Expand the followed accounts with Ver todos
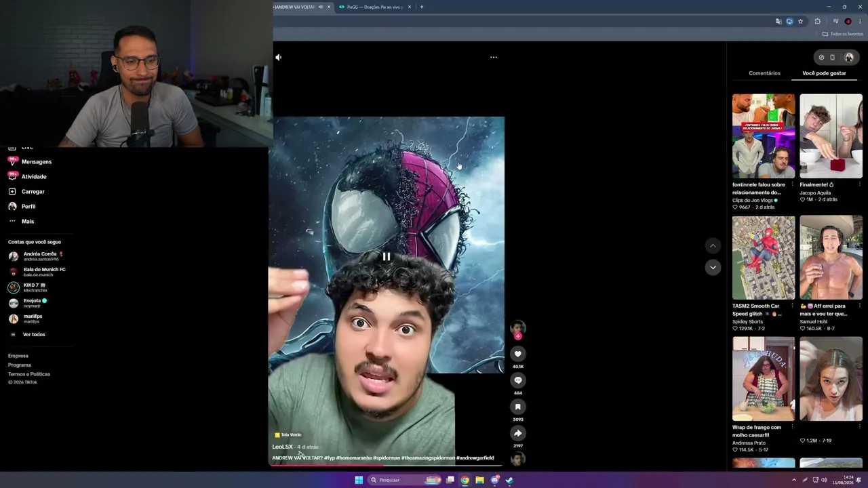Screen dimensions: 868x488 click(27, 335)
